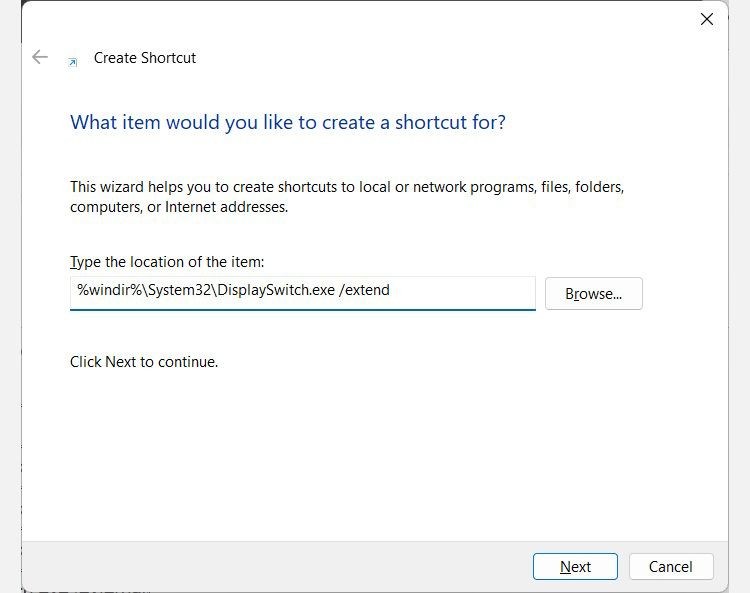Open the Browse... file picker
This screenshot has width=750, height=593.
point(594,293)
